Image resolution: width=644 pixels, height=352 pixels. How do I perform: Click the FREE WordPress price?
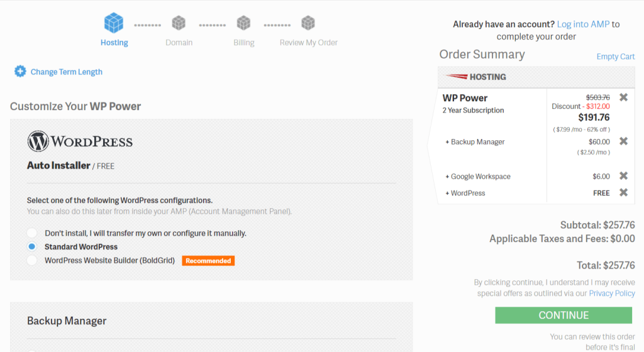tap(601, 193)
